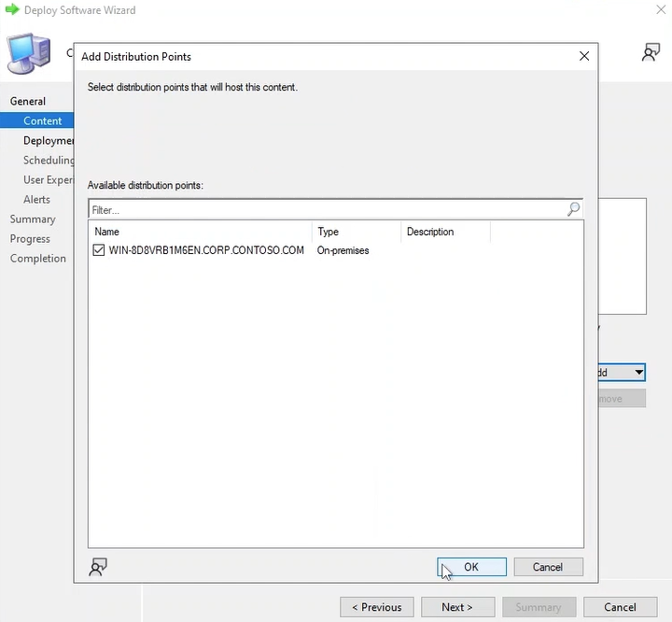Cancel the Add Distribution Points dialog
Screen dimensions: 672x622
pyautogui.click(x=548, y=567)
